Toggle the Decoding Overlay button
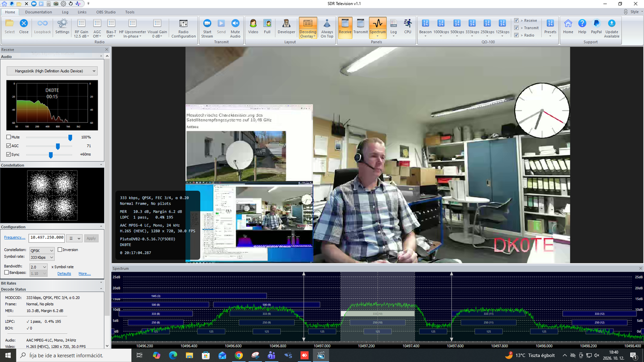 point(308,28)
